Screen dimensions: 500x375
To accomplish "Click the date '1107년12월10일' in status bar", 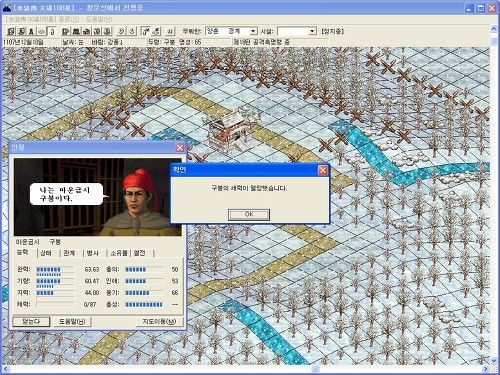I will pyautogui.click(x=24, y=42).
